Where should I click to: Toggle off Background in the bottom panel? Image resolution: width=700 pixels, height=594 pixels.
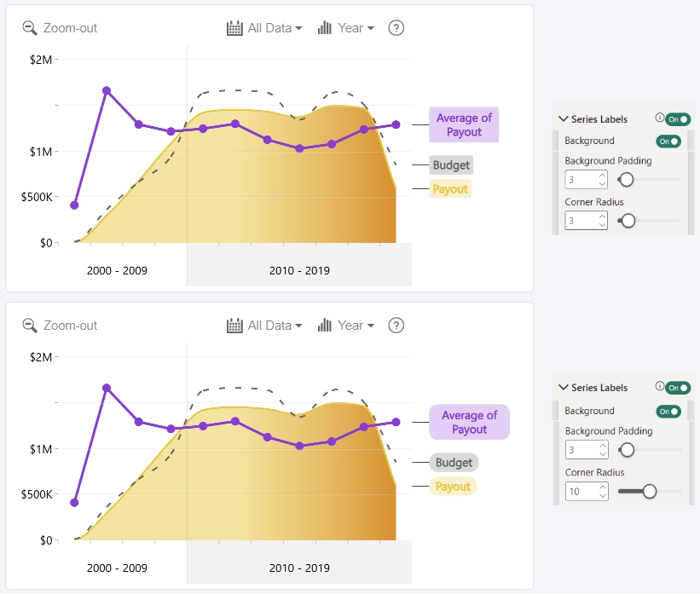click(668, 412)
